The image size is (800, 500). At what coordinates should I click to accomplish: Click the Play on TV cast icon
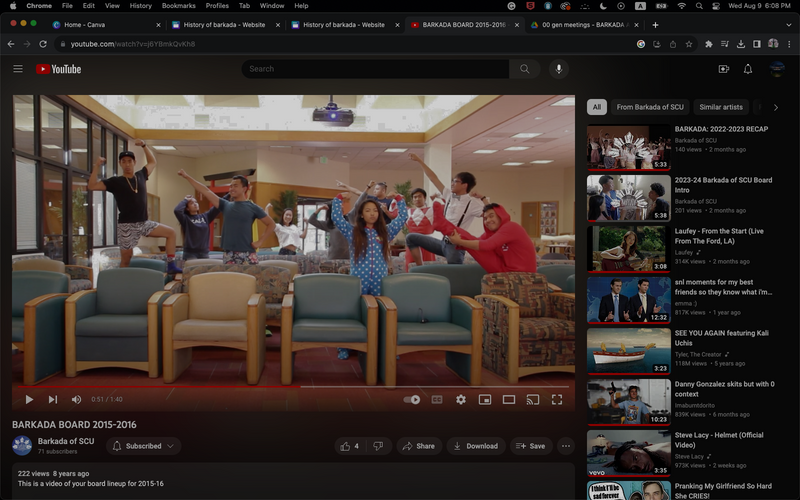[533, 399]
